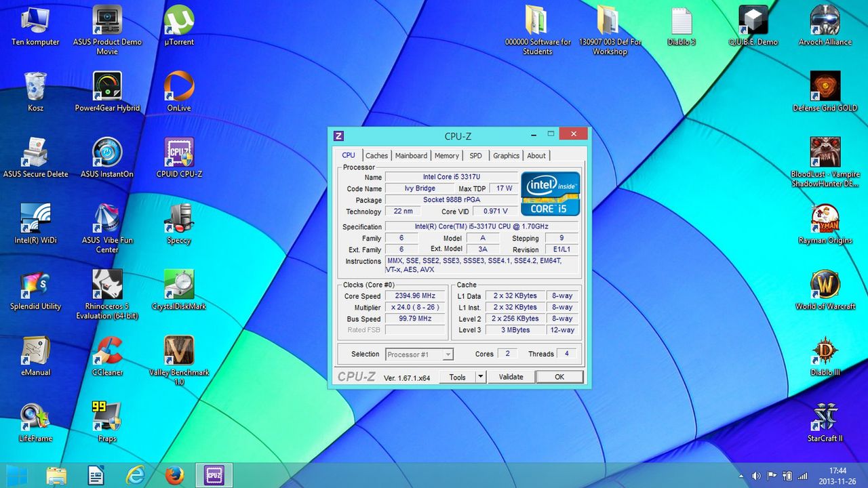Open 130907 003 Def For Workshop folder
868x488 pixels.
[x=610, y=30]
